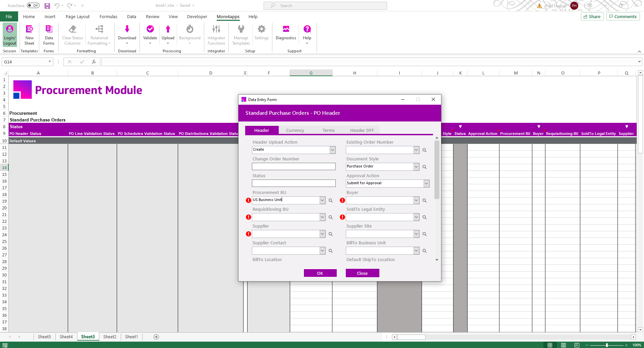Click the search icon beside Procurement BU
The height and width of the screenshot is (348, 644).
click(x=330, y=201)
